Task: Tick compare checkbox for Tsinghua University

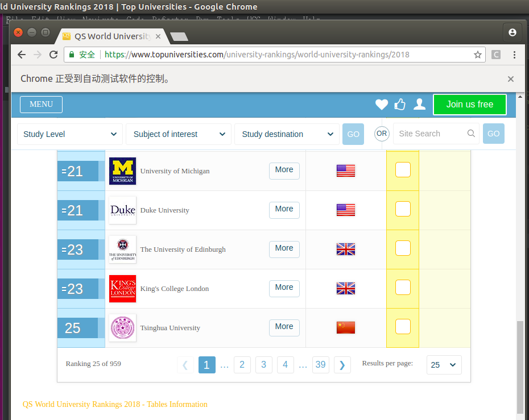Action: coord(403,326)
